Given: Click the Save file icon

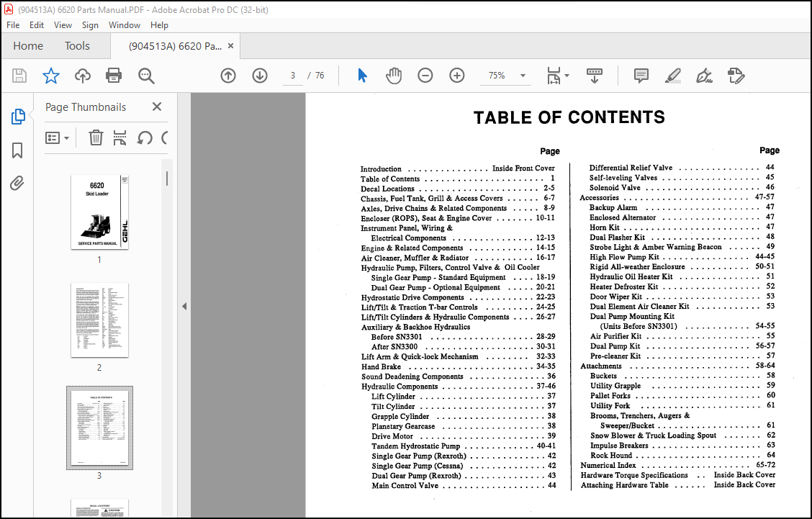Looking at the screenshot, I should [19, 76].
